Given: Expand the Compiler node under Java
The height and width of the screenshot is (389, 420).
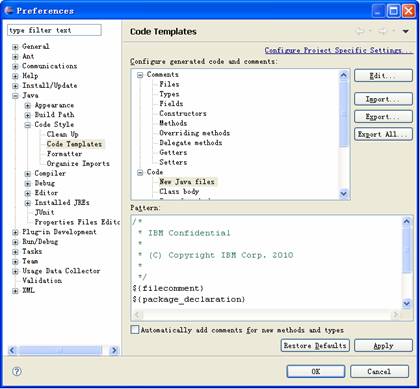Looking at the screenshot, I should pyautogui.click(x=28, y=174).
